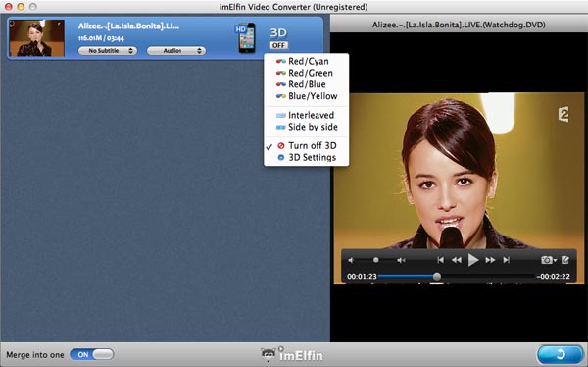Skip to previous track in player
The image size is (588, 367).
click(x=441, y=260)
